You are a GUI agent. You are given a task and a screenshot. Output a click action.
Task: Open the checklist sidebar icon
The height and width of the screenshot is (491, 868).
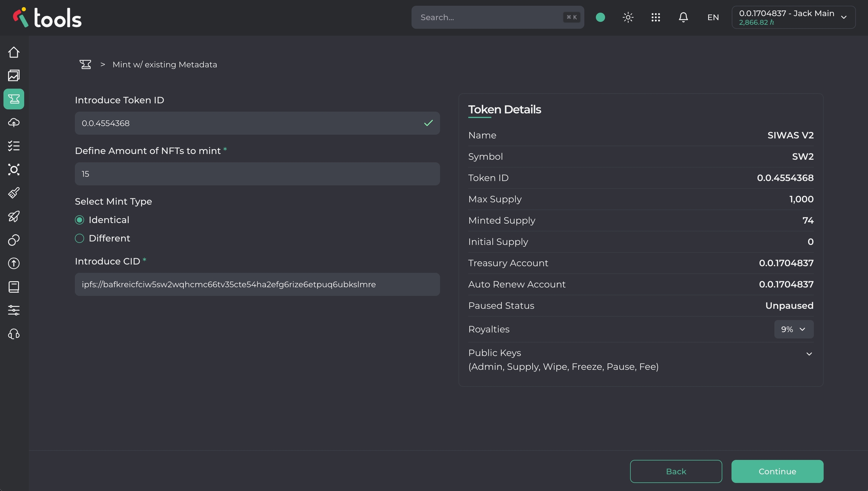[x=14, y=146]
